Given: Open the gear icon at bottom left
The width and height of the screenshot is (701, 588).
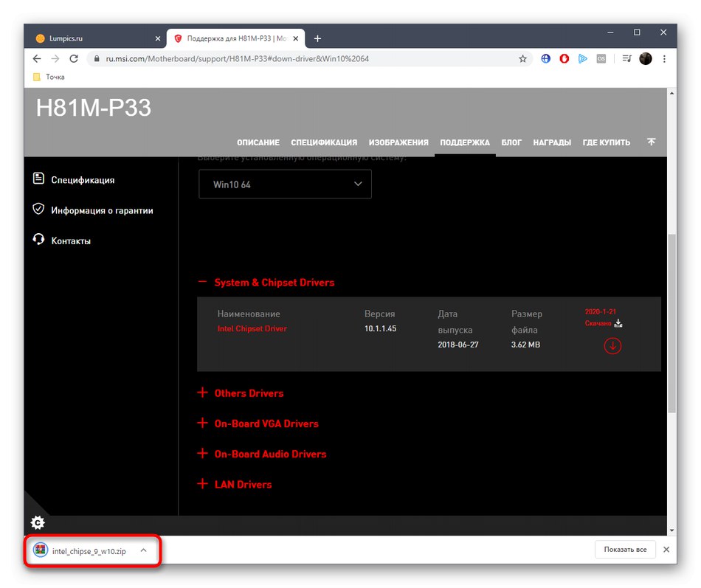Looking at the screenshot, I should pyautogui.click(x=38, y=522).
